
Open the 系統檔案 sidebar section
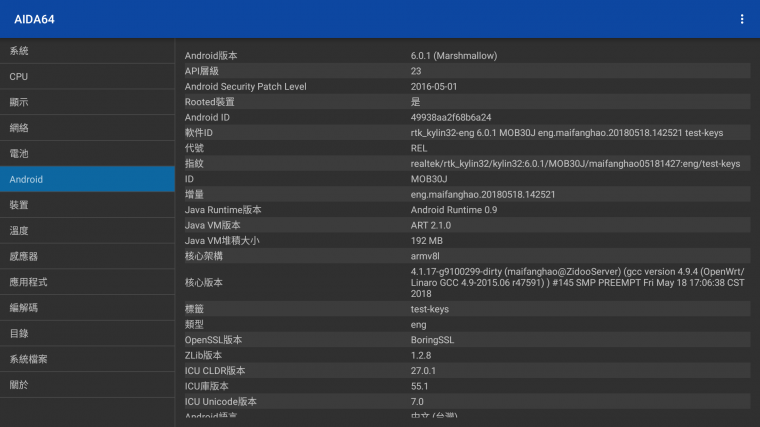coord(87,359)
